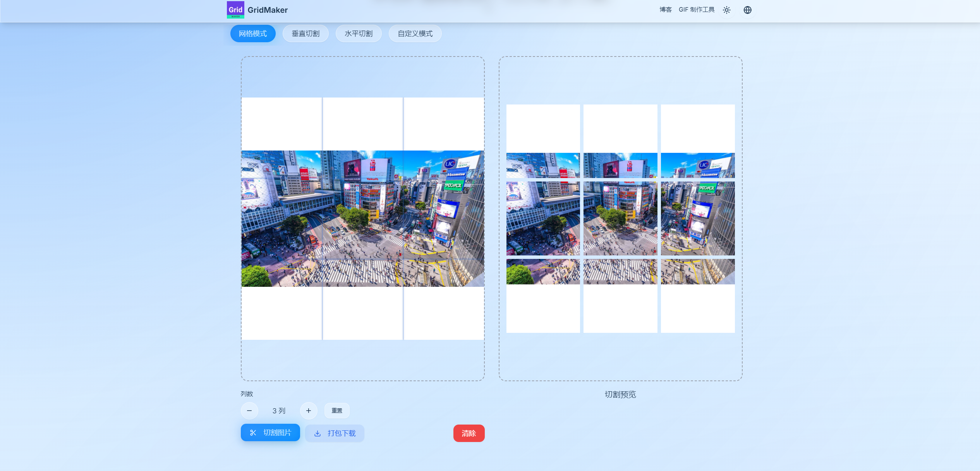Decrease column count with the minus button
This screenshot has width=980, height=471.
[249, 411]
